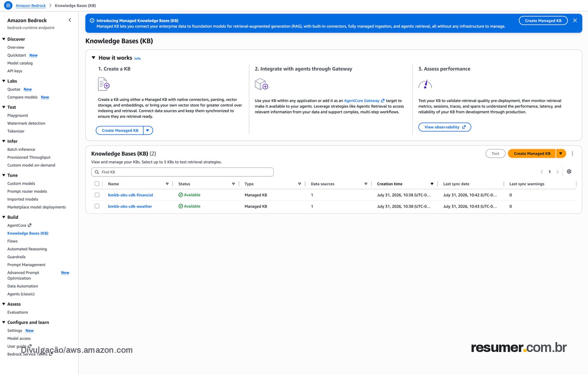Go to previous page of KBs

click(542, 172)
